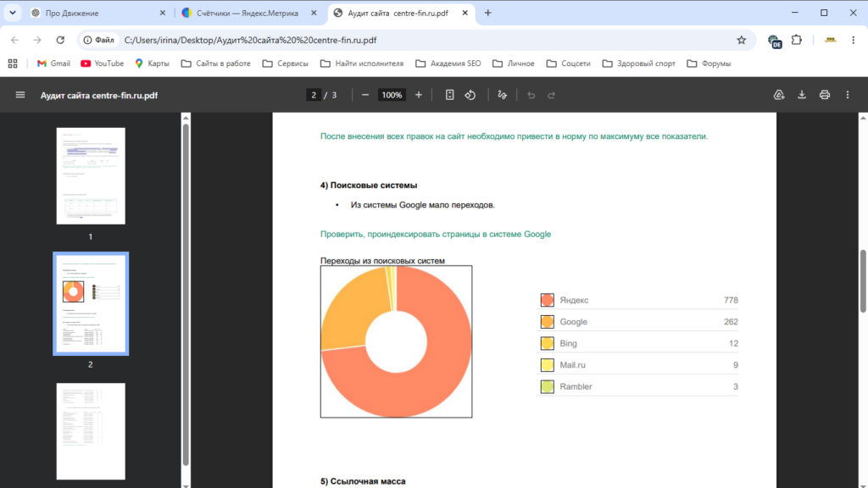868x488 pixels.
Task: Click the Яндекс legend color swatch
Action: tap(547, 300)
